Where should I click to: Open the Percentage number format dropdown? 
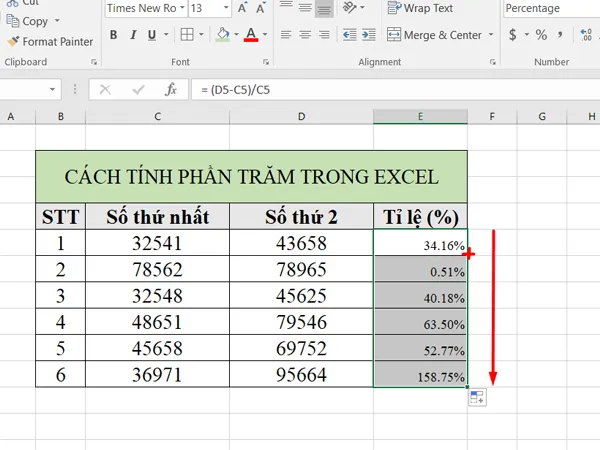point(594,8)
